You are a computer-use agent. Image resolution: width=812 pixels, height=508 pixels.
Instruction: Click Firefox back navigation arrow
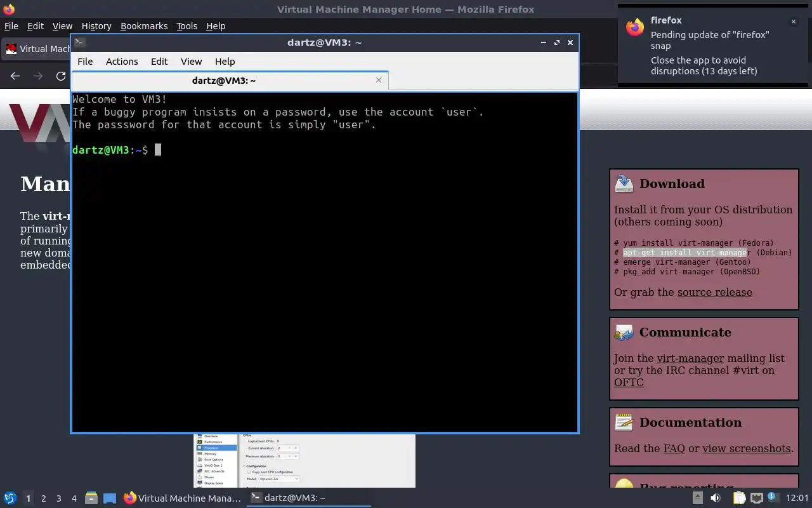click(15, 76)
